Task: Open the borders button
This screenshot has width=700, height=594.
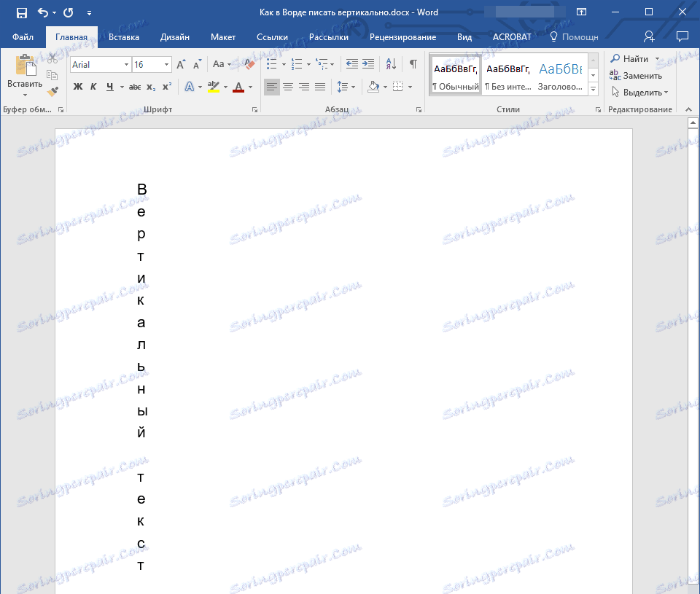Action: tap(398, 87)
